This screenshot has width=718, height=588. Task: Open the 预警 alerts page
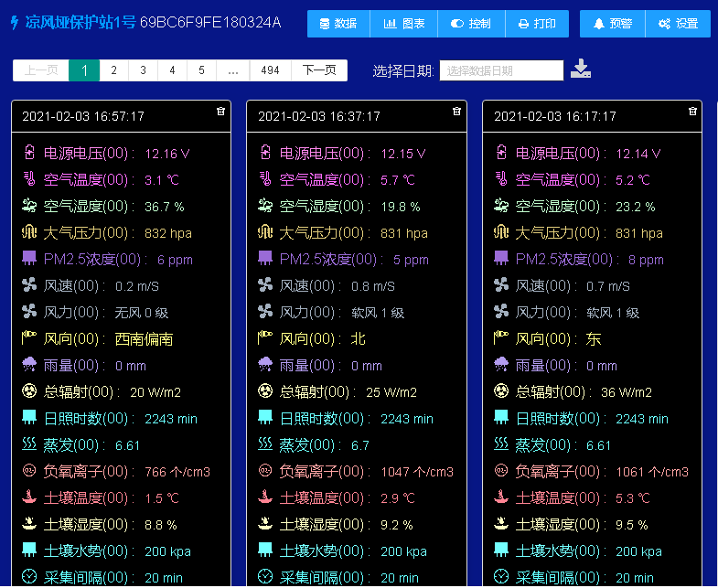click(x=612, y=24)
